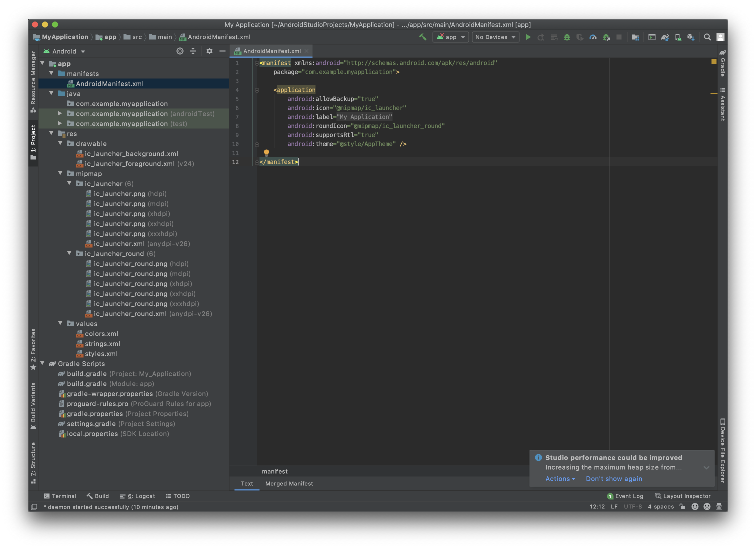The image size is (756, 549).
Task: Sync Project with Gradle Files elephant icon
Action: (665, 37)
